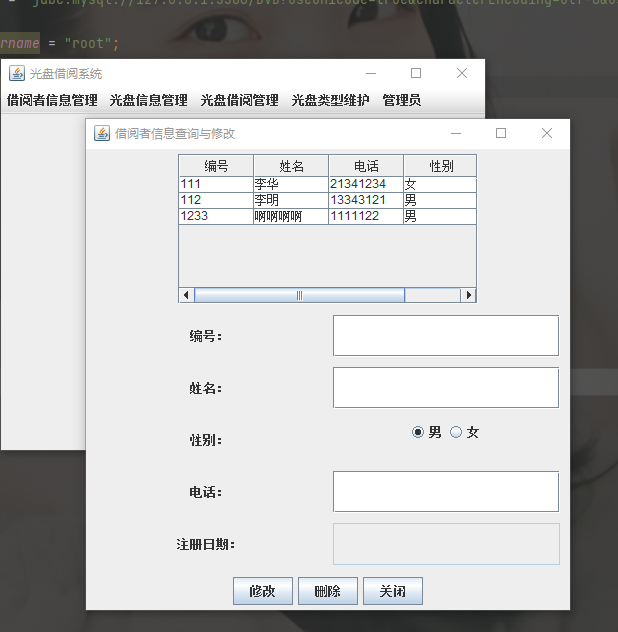This screenshot has width=618, height=632.
Task: Click the 修改 button
Action: (263, 591)
